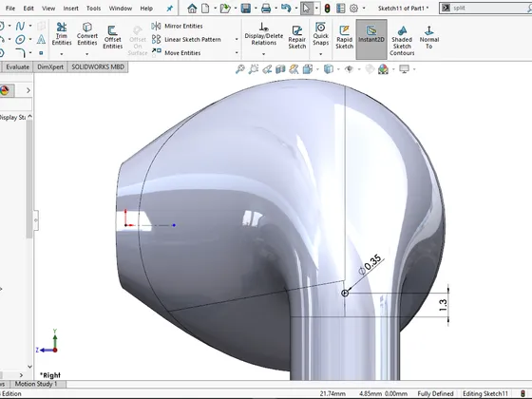532x399 pixels.
Task: Pin the menu bar
Action: coord(170,9)
